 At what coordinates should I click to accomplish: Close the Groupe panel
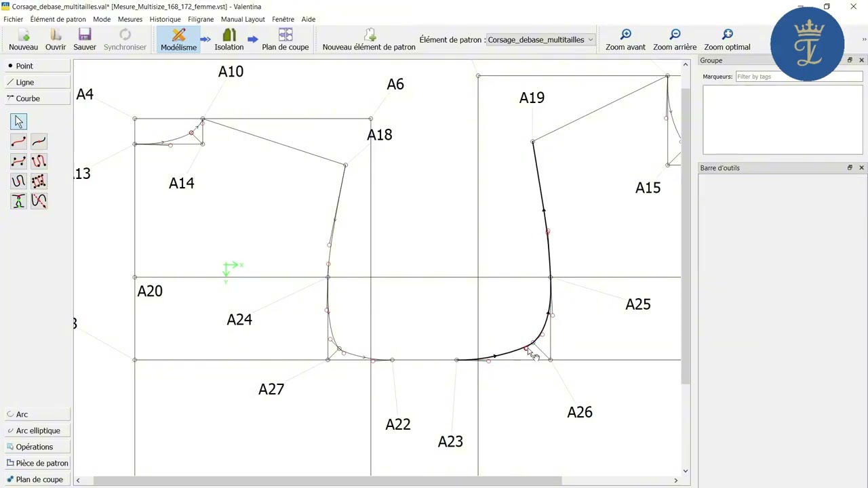pos(861,60)
